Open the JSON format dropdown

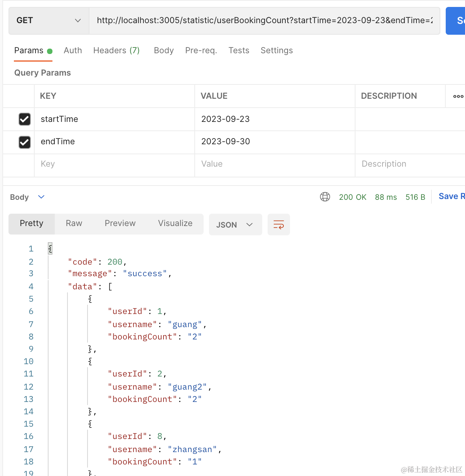pos(235,225)
